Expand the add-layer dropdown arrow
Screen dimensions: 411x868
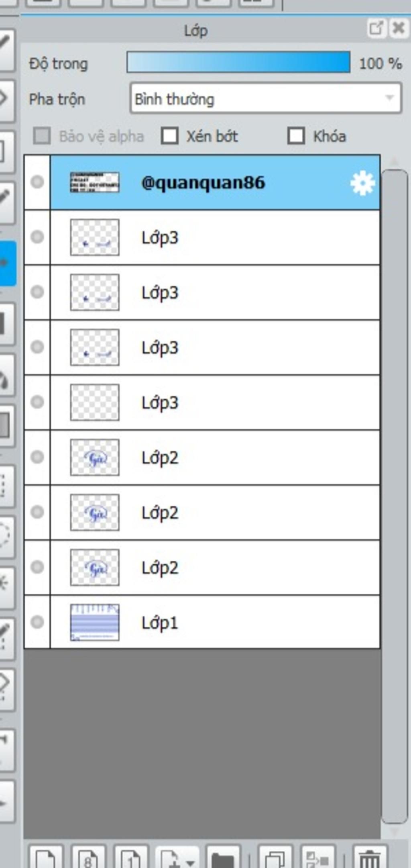pos(190,860)
